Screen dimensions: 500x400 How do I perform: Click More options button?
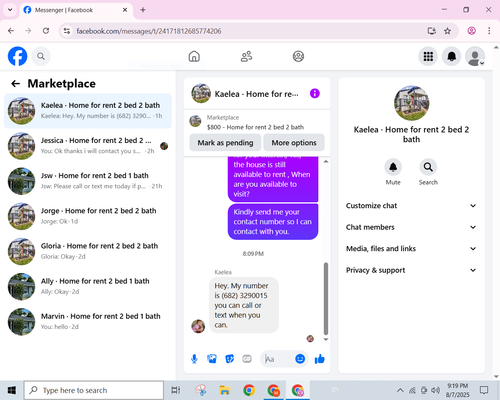coord(294,143)
